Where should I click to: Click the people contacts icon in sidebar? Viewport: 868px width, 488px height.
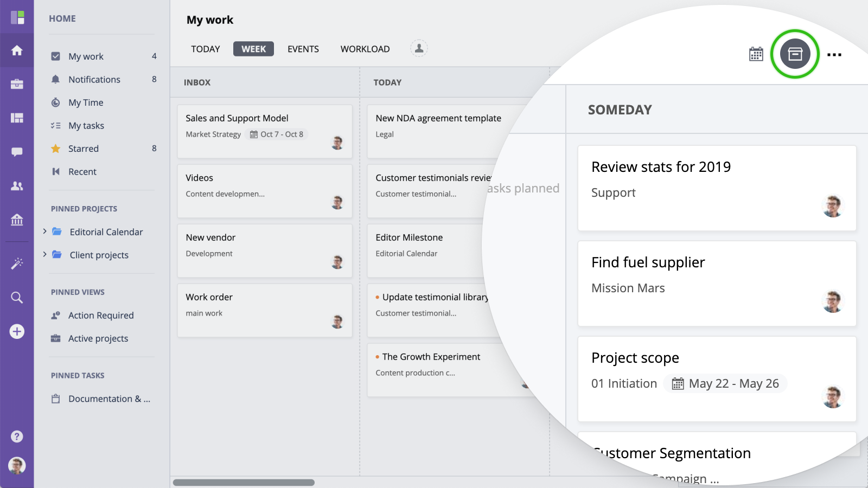(17, 186)
